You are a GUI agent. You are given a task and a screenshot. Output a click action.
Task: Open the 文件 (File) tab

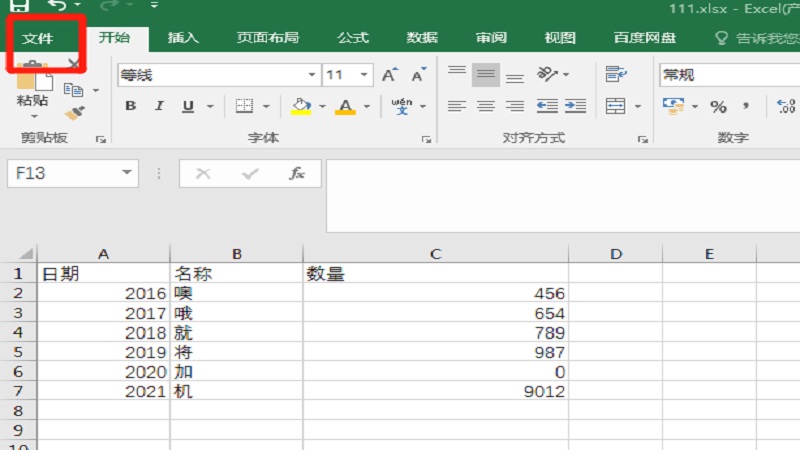[38, 38]
